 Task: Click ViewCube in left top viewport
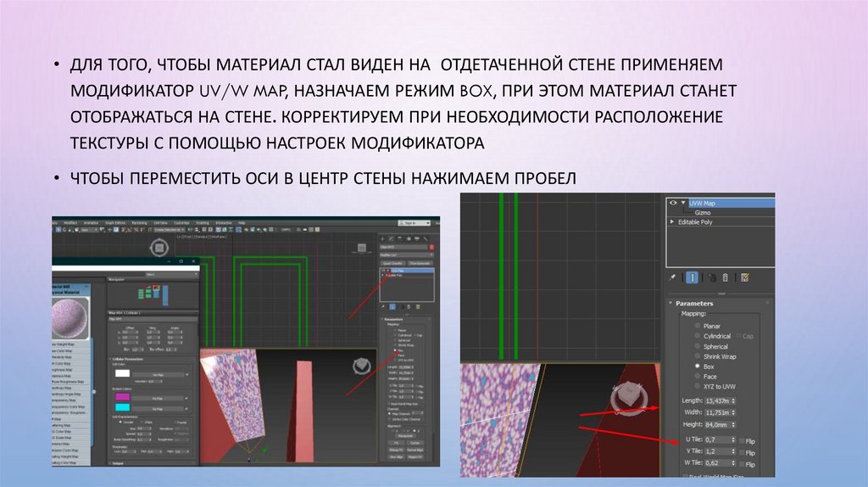click(159, 248)
